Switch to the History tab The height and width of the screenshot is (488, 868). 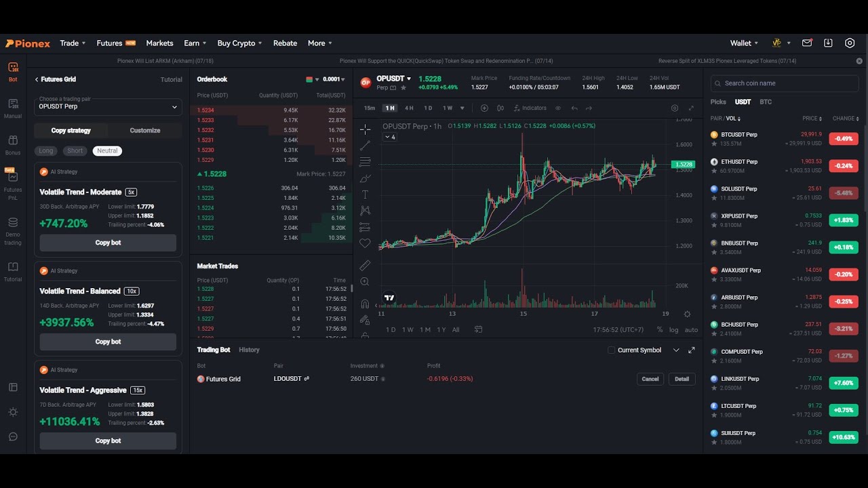(x=249, y=350)
